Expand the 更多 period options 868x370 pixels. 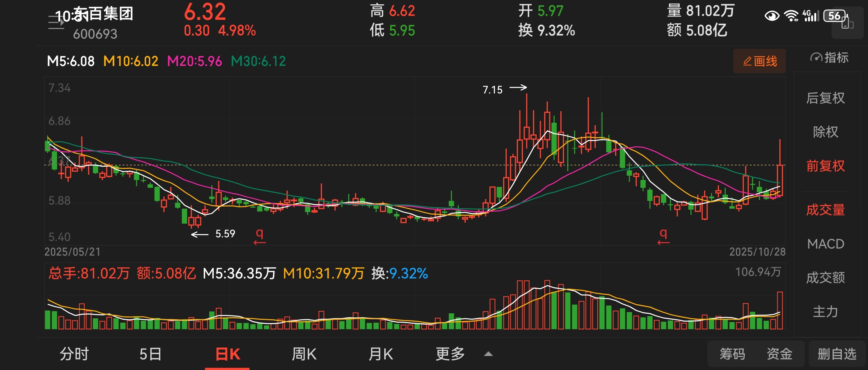[450, 354]
